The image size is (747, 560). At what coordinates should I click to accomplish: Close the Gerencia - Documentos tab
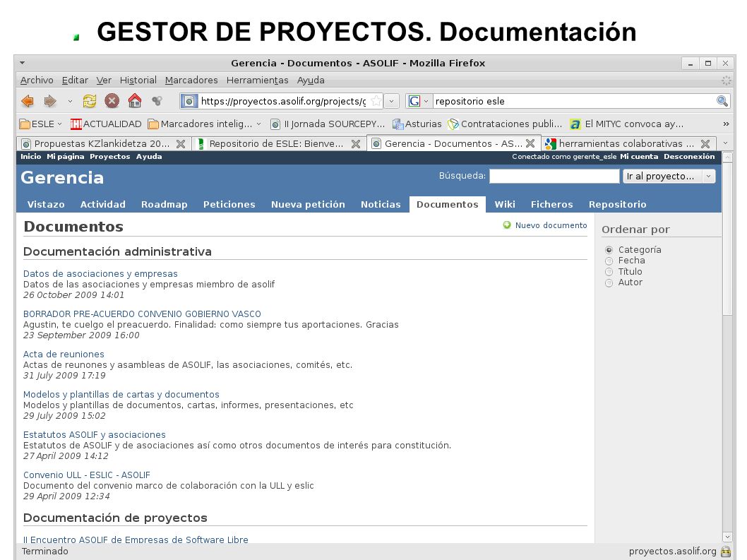coord(530,143)
